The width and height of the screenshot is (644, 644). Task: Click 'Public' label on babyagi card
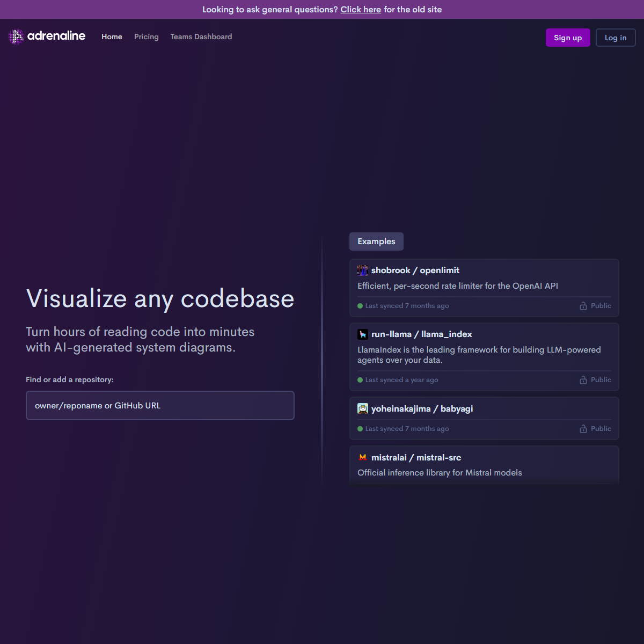pos(601,429)
